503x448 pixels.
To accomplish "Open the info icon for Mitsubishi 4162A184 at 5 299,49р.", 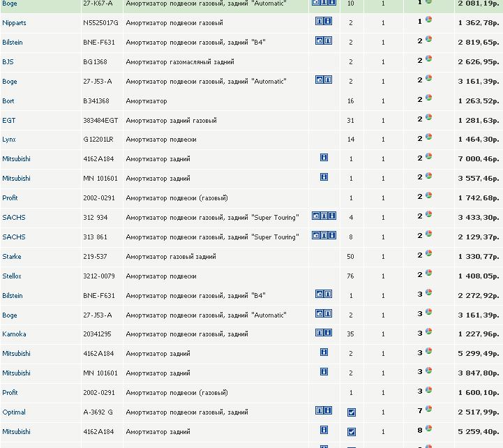I will point(324,352).
